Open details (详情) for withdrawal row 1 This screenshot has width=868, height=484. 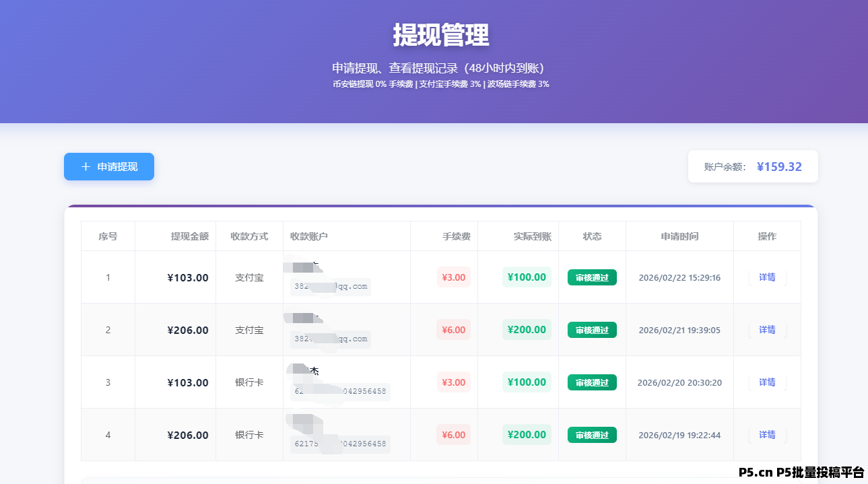(x=767, y=277)
